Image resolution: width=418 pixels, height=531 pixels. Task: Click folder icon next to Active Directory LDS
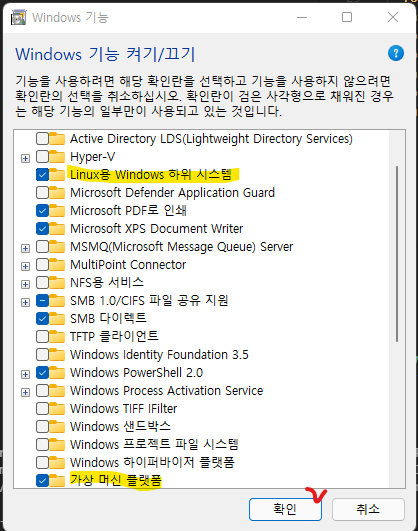pos(57,139)
